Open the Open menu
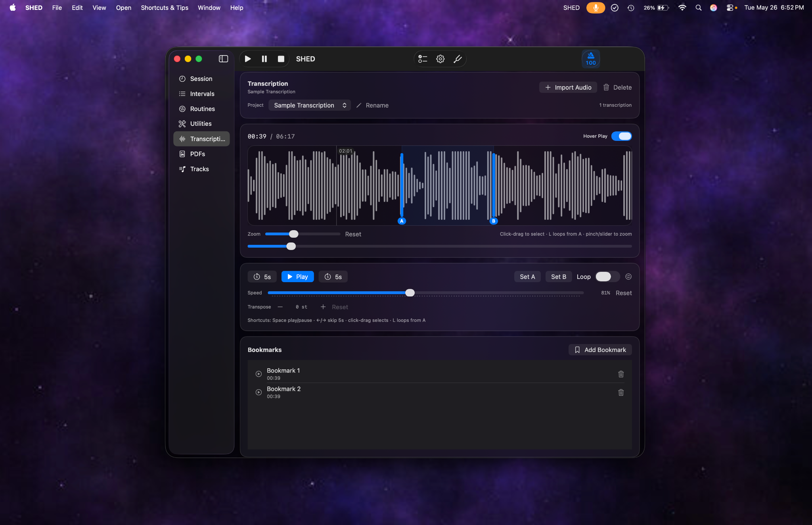The height and width of the screenshot is (525, 812). pos(124,8)
